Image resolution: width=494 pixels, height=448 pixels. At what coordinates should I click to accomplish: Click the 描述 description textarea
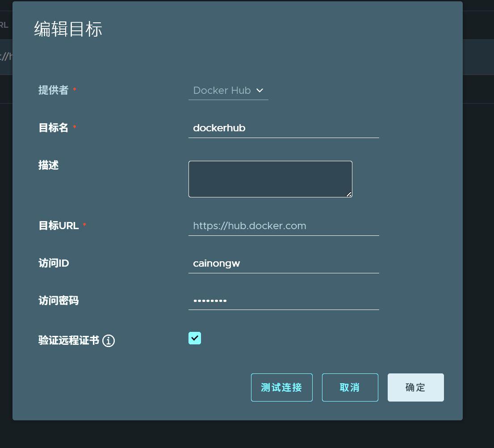(270, 178)
